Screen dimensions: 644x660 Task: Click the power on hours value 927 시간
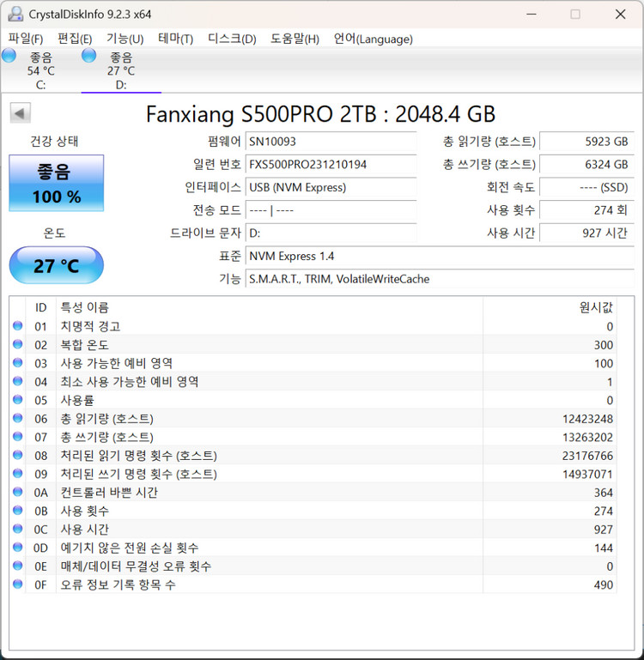(x=586, y=233)
